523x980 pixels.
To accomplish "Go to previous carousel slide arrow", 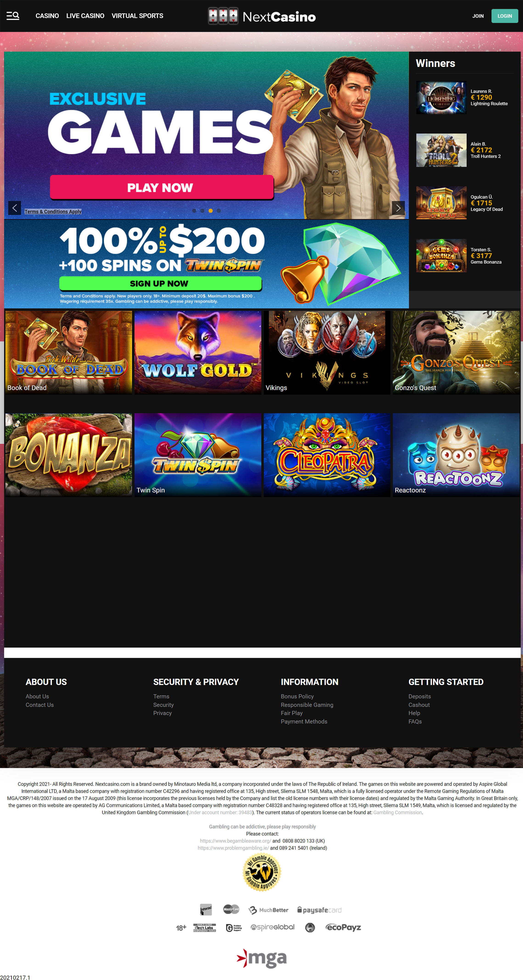I will tap(14, 208).
